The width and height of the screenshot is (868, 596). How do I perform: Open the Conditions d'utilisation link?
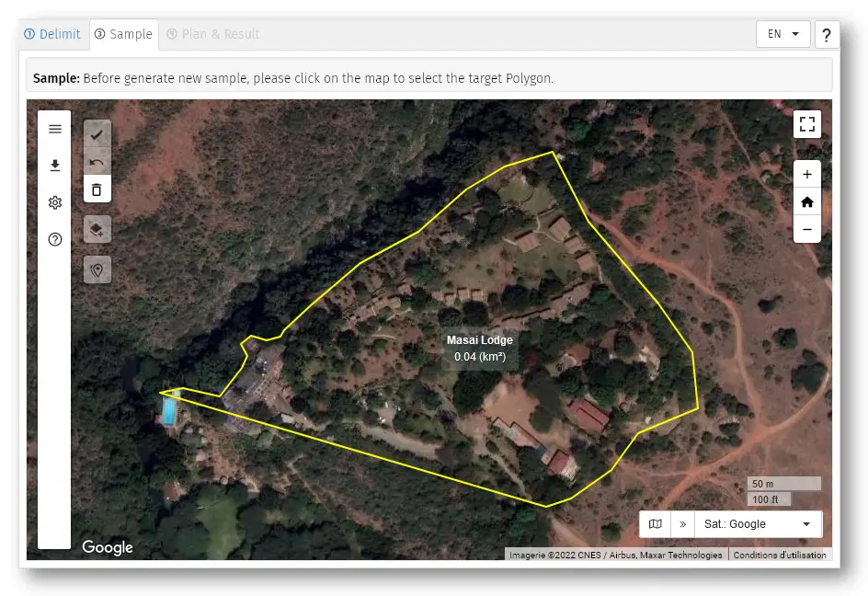pyautogui.click(x=780, y=555)
